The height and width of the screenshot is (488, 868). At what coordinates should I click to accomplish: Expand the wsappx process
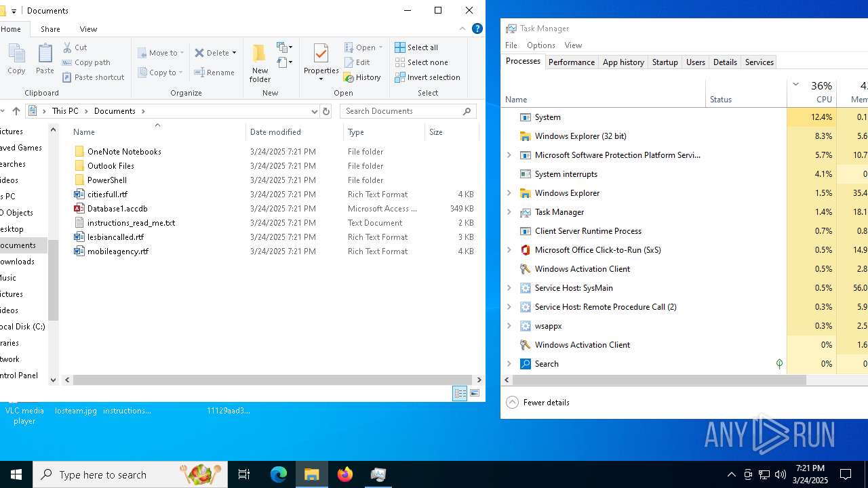tap(509, 326)
